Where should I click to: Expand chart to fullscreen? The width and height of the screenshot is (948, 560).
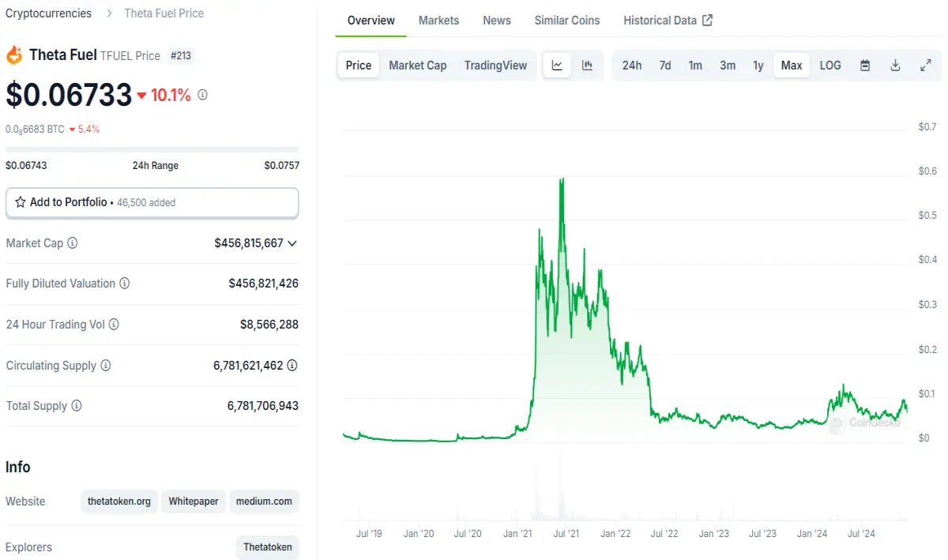click(x=926, y=66)
